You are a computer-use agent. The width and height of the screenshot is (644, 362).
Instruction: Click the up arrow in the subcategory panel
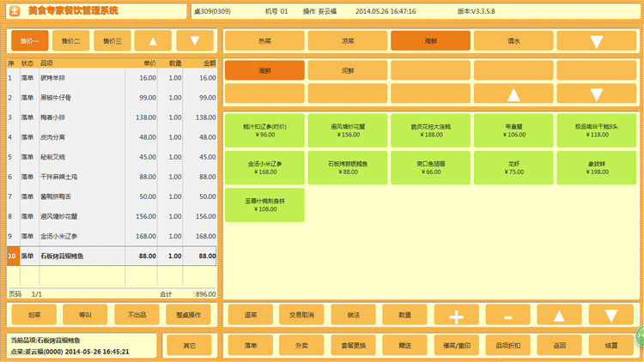[513, 95]
